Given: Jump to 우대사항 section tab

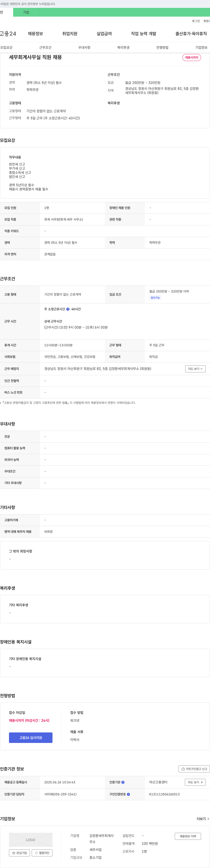Looking at the screenshot, I should click(x=84, y=47).
